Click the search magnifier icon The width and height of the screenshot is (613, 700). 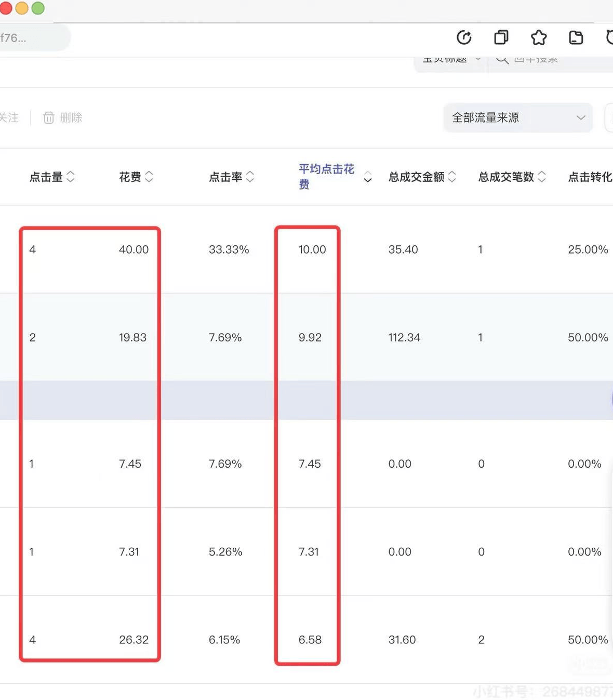[502, 59]
